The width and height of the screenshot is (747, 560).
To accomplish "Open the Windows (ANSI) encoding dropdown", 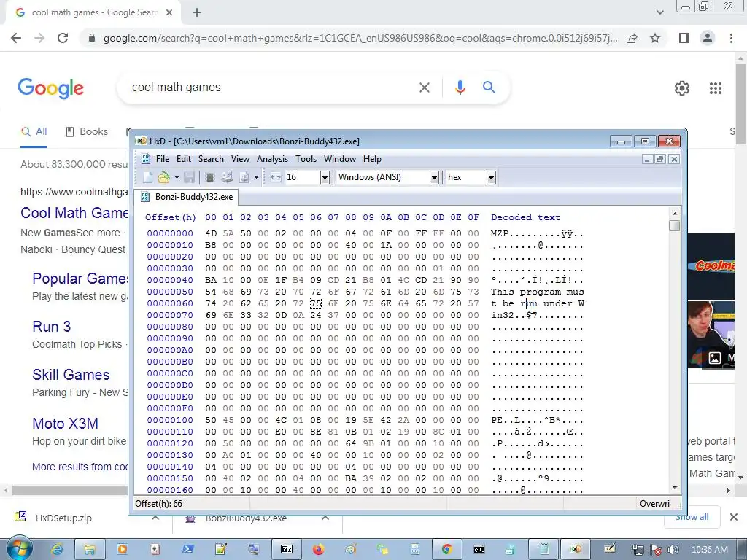I will [434, 178].
